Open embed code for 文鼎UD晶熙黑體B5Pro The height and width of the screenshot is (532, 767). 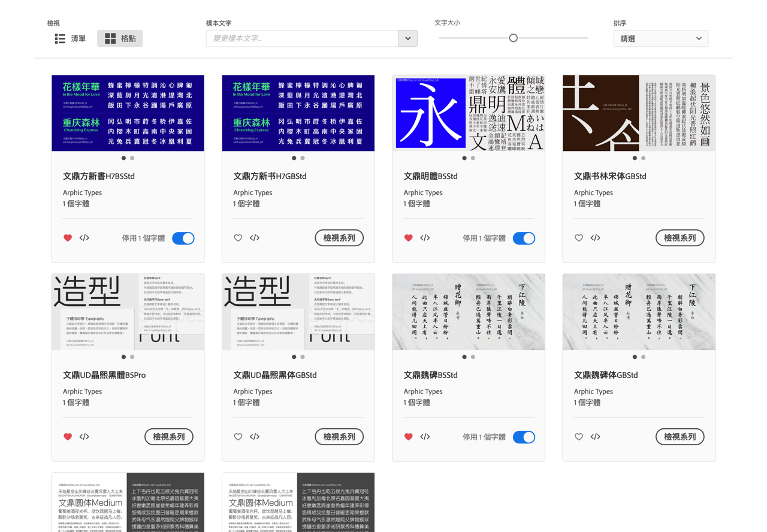pyautogui.click(x=84, y=437)
